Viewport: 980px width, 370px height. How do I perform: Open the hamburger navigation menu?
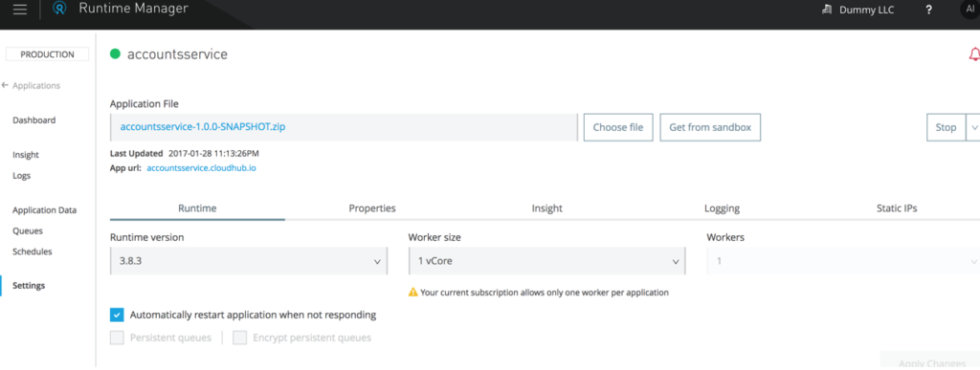pyautogui.click(x=20, y=10)
